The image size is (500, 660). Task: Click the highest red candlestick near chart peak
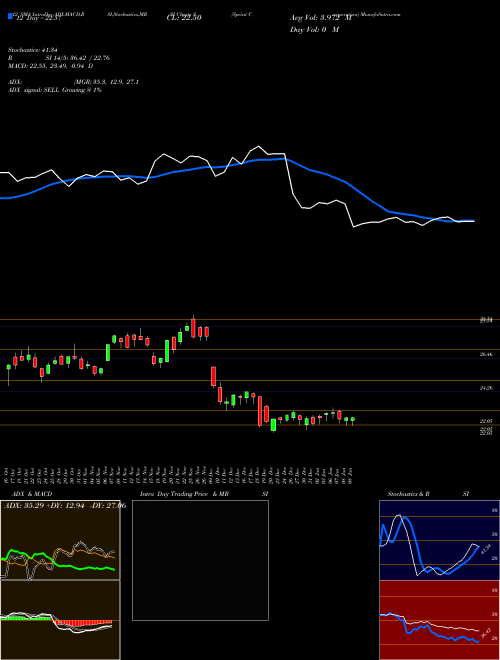click(193, 327)
